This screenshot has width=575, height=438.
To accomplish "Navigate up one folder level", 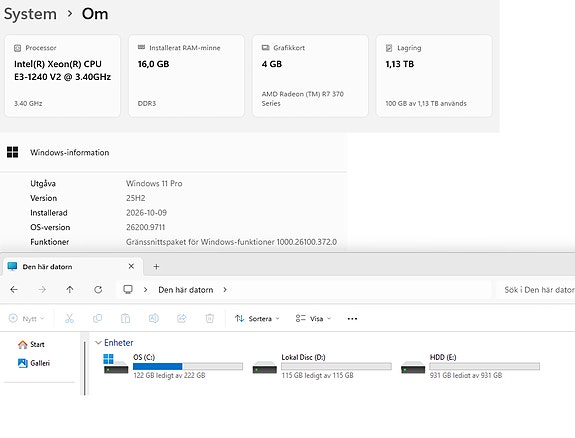I will [70, 290].
